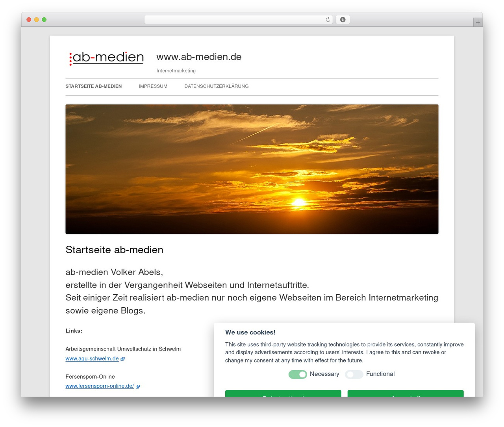Go to the Impressum page

point(153,86)
